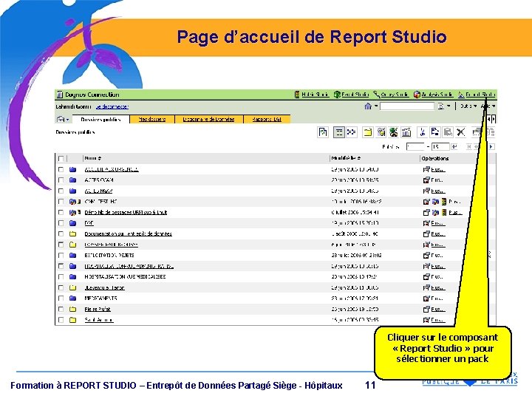Screen dimensions: 532x399
Task: Switch to details view in the toolbar
Action: 351,132
